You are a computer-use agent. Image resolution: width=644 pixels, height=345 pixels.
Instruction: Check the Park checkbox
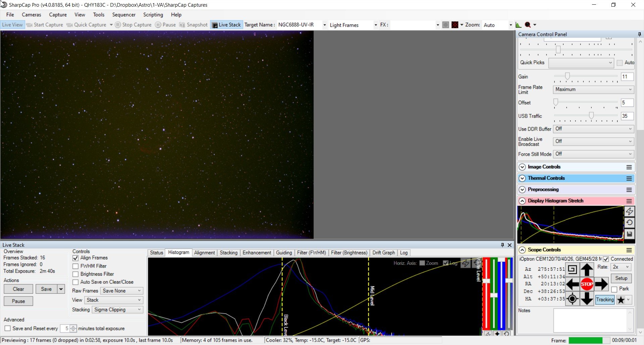[x=614, y=289]
